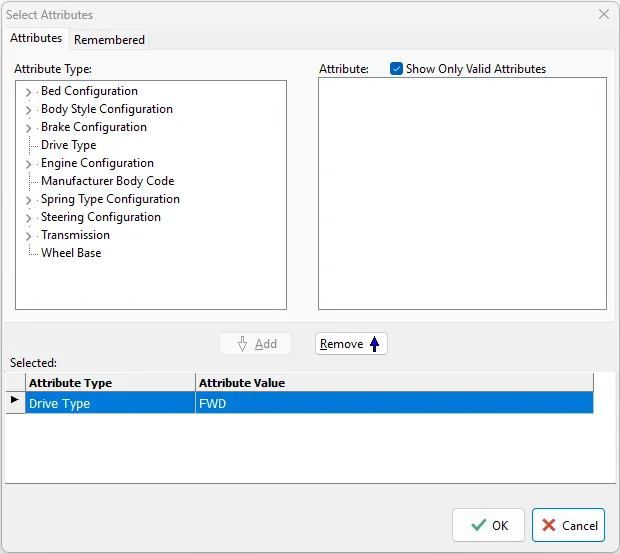Click the green checkmark OK button
The width and height of the screenshot is (620, 554).
pyautogui.click(x=488, y=525)
